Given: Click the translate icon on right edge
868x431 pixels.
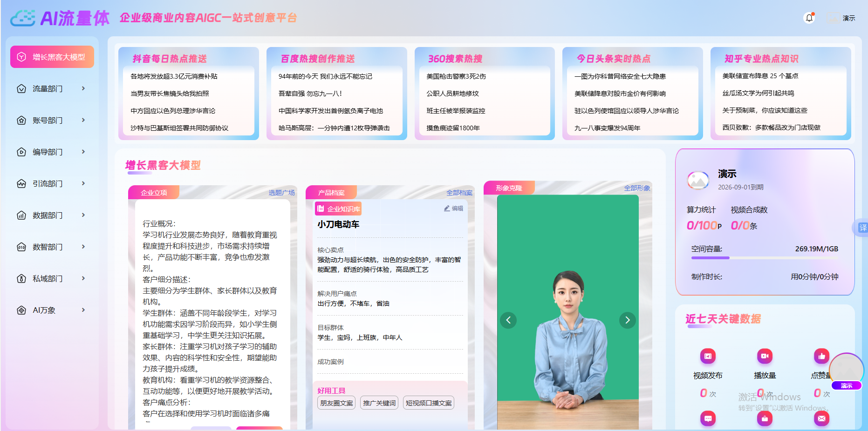Looking at the screenshot, I should point(862,228).
